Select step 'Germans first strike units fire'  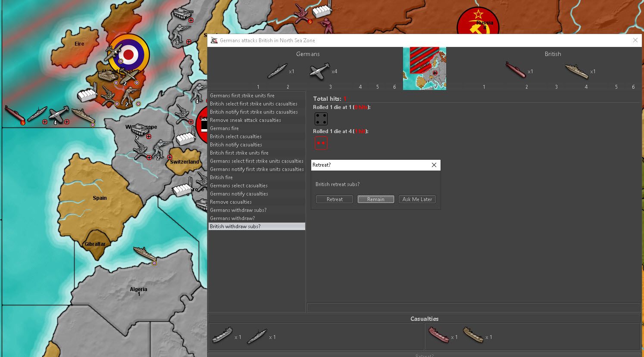[257, 96]
